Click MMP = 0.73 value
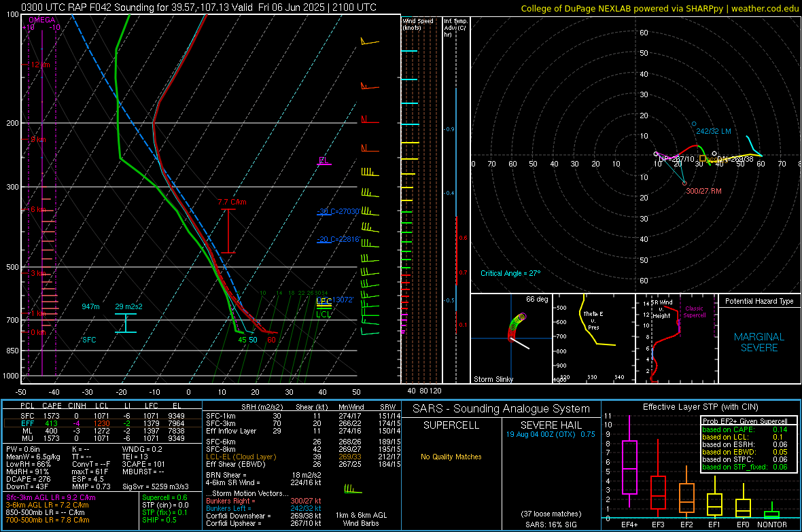This screenshot has width=802, height=532. point(91,486)
